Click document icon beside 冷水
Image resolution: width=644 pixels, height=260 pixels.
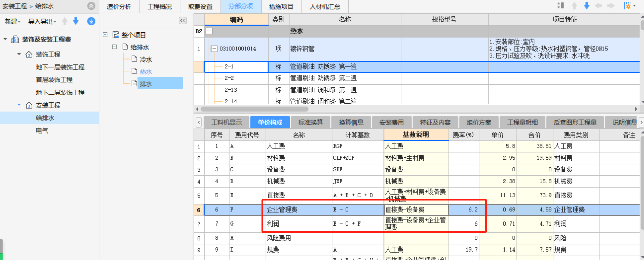click(134, 59)
